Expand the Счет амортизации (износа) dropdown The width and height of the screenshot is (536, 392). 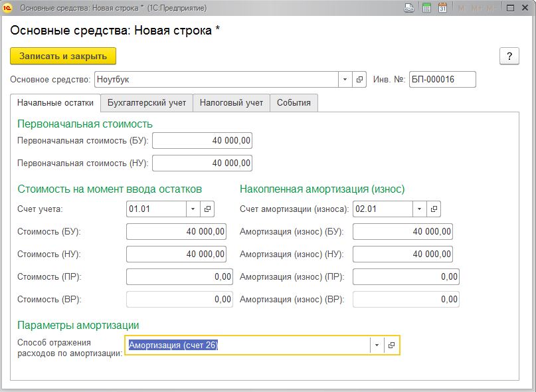pyautogui.click(x=419, y=209)
